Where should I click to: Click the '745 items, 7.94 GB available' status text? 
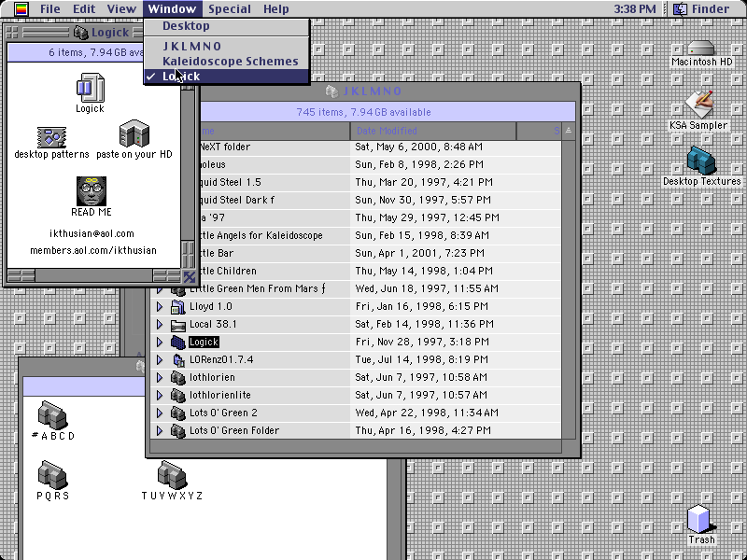[x=363, y=112]
